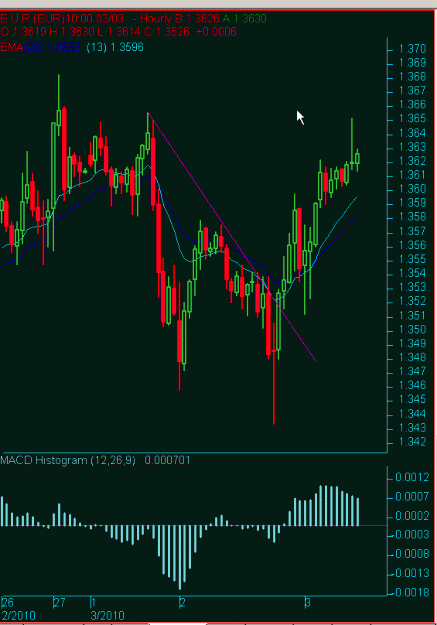Click the -0.0003 MACD axis label

[x=411, y=535]
